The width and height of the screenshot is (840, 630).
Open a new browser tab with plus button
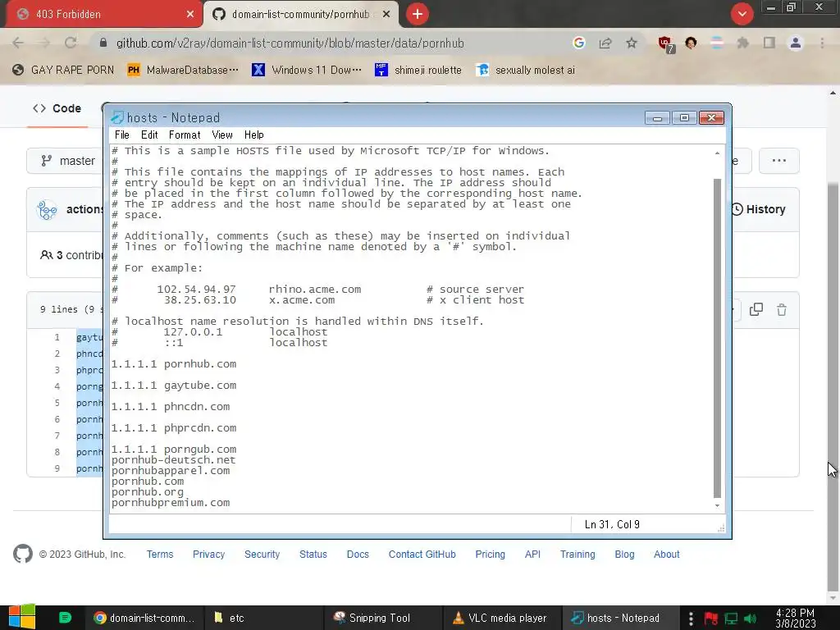pyautogui.click(x=418, y=15)
